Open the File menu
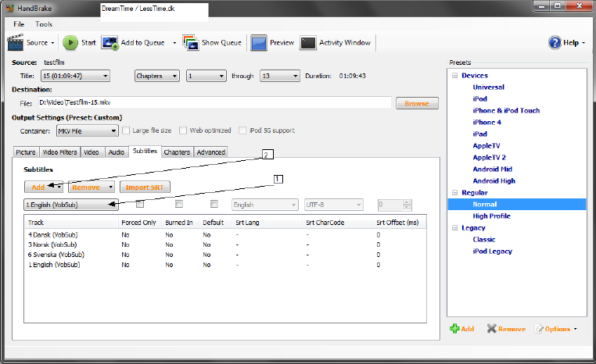This screenshot has width=596, height=364. pyautogui.click(x=19, y=24)
